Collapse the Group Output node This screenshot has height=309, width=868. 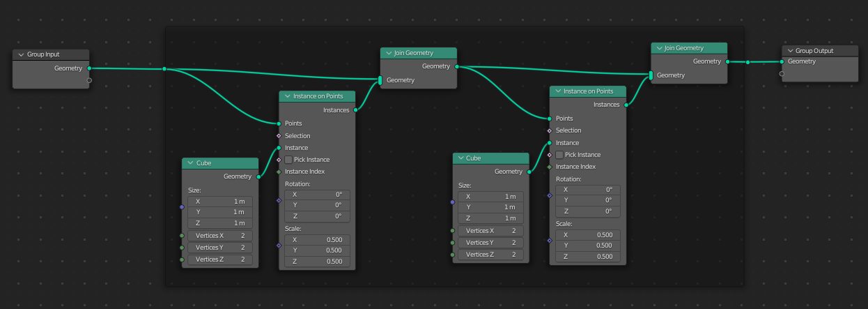[790, 51]
